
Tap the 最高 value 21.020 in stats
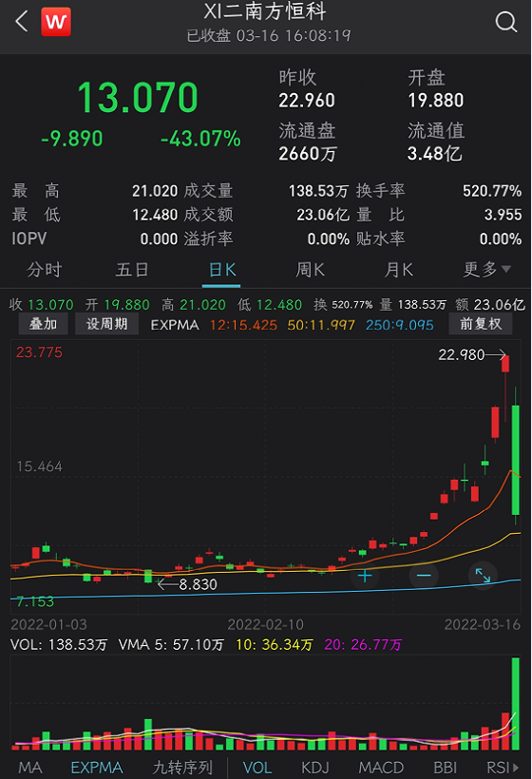(155, 191)
